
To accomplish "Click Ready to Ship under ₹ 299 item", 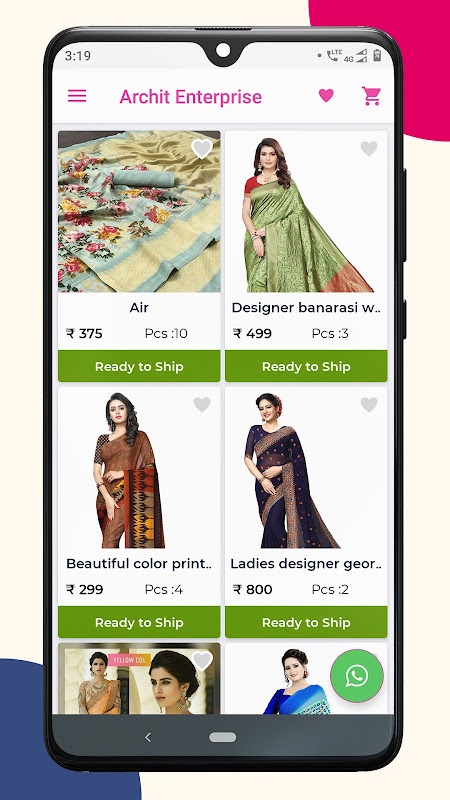I will pos(139,622).
